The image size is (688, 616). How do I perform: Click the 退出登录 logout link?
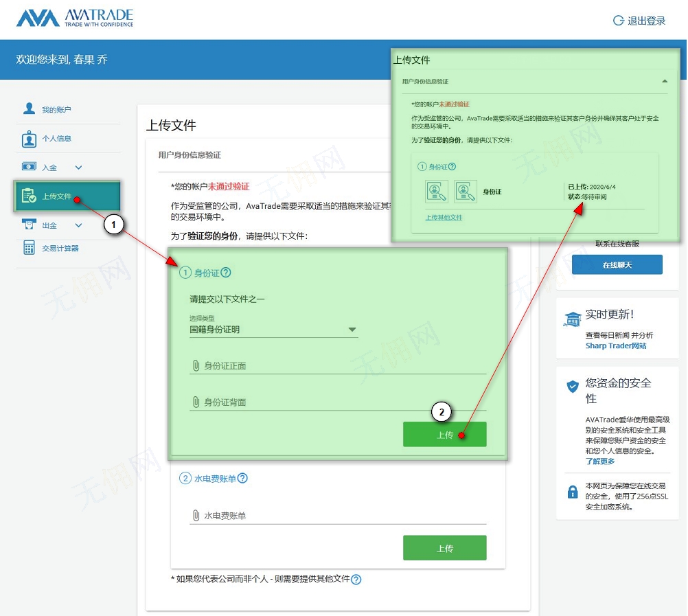[639, 21]
